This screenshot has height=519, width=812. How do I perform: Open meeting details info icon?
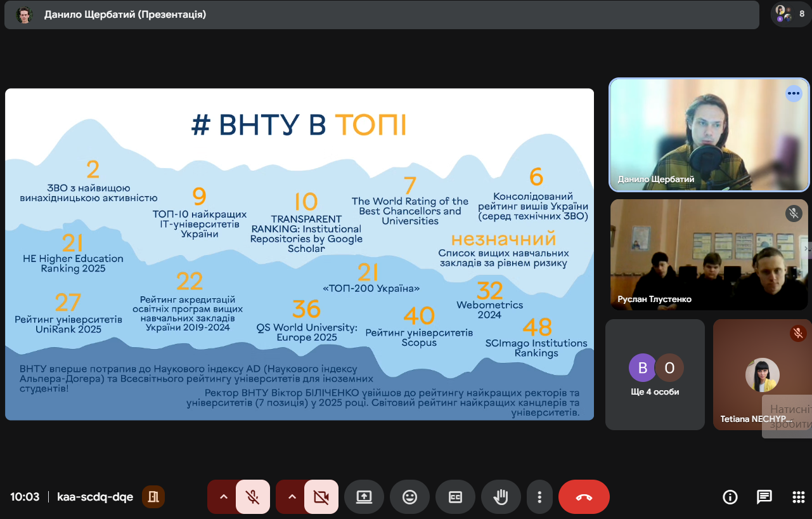(x=730, y=497)
